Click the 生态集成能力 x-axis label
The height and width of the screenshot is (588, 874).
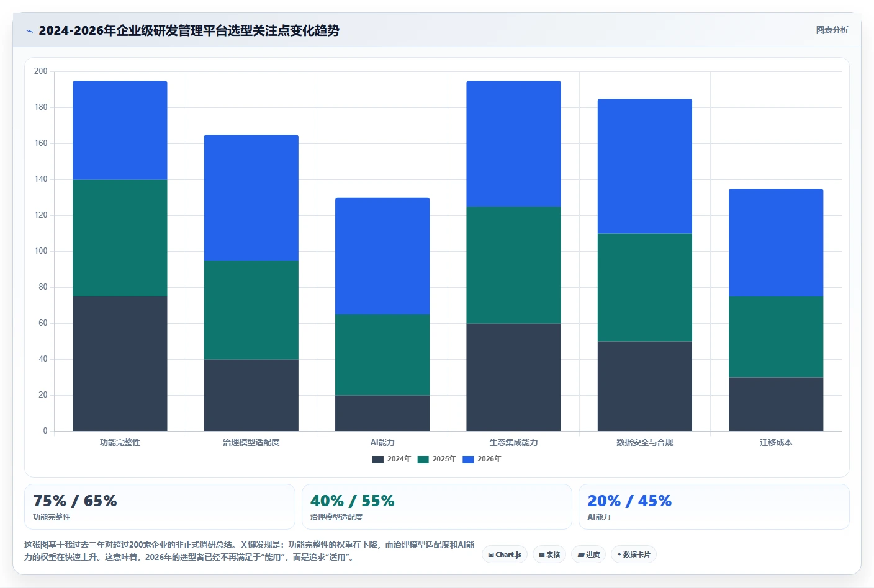point(514,442)
